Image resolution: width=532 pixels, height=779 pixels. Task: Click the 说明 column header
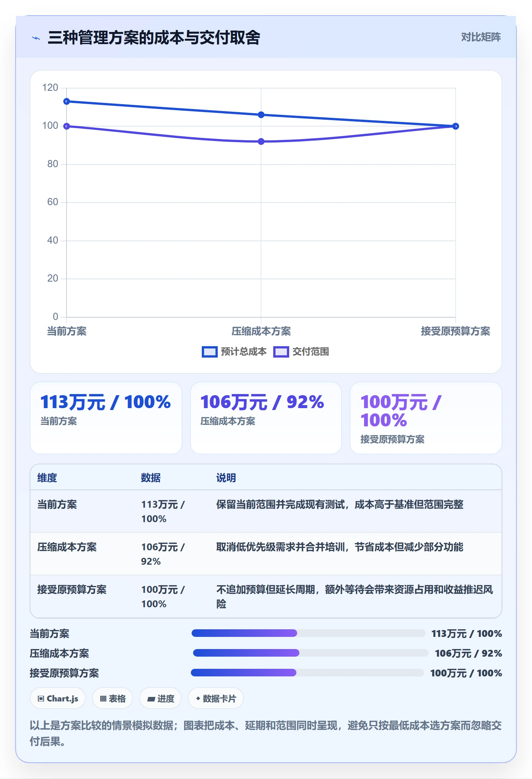(x=226, y=478)
